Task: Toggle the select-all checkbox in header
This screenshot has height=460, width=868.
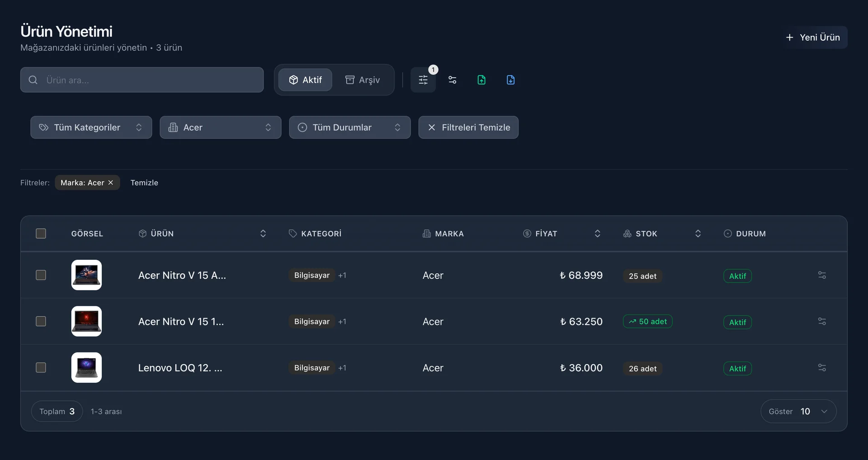Action: (41, 234)
